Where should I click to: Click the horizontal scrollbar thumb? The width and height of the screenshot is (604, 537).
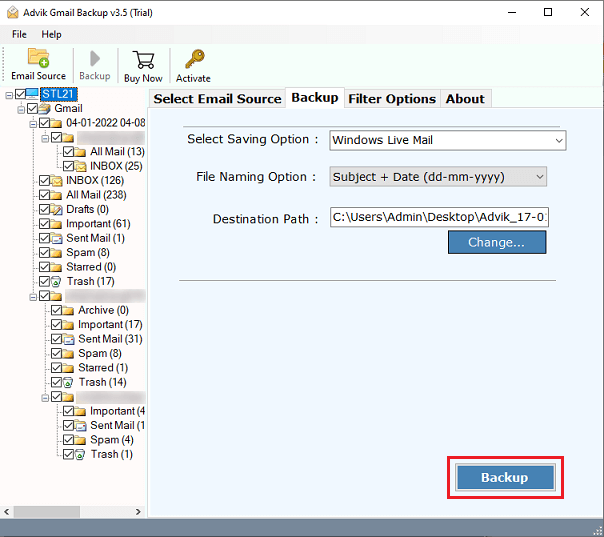(47, 512)
